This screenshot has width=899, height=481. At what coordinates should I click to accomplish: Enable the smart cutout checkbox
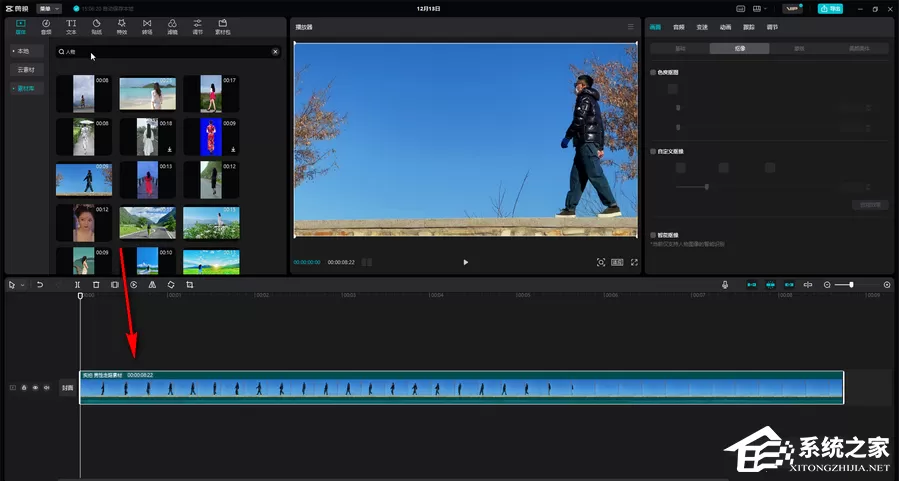(x=653, y=235)
